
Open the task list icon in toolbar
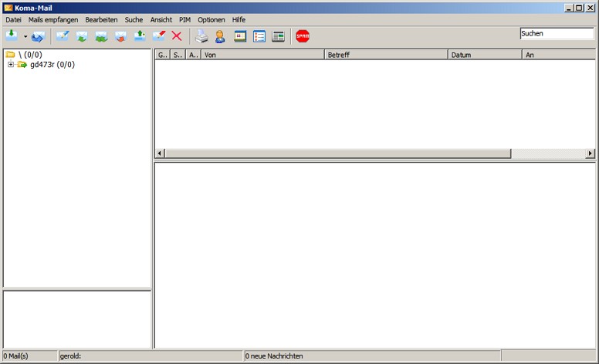(259, 36)
